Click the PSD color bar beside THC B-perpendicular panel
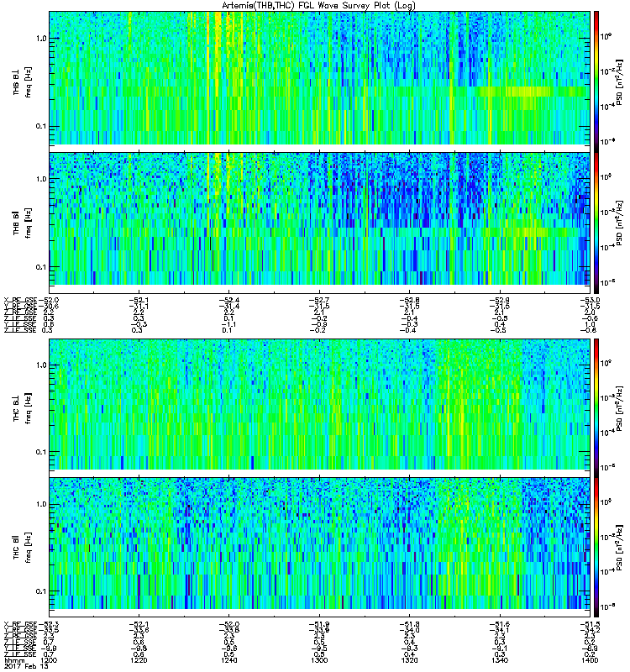This screenshot has width=630, height=672. (x=596, y=408)
